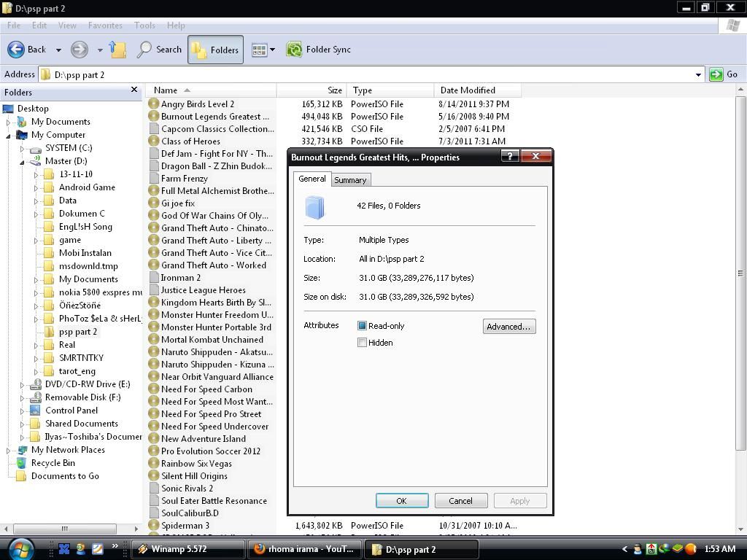Click OK in the Properties dialog
The image size is (747, 560).
[x=402, y=500]
